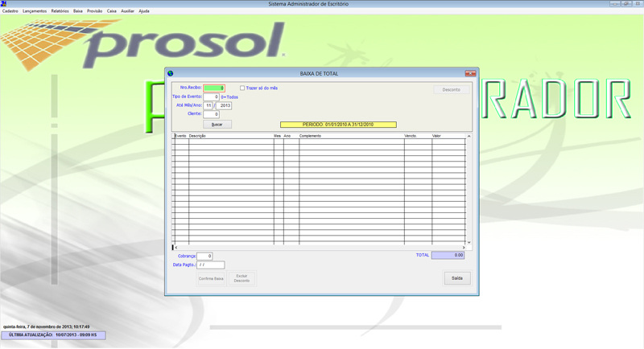Click the grid scroll down arrow
Screen dimensions: 644x349
(x=469, y=242)
